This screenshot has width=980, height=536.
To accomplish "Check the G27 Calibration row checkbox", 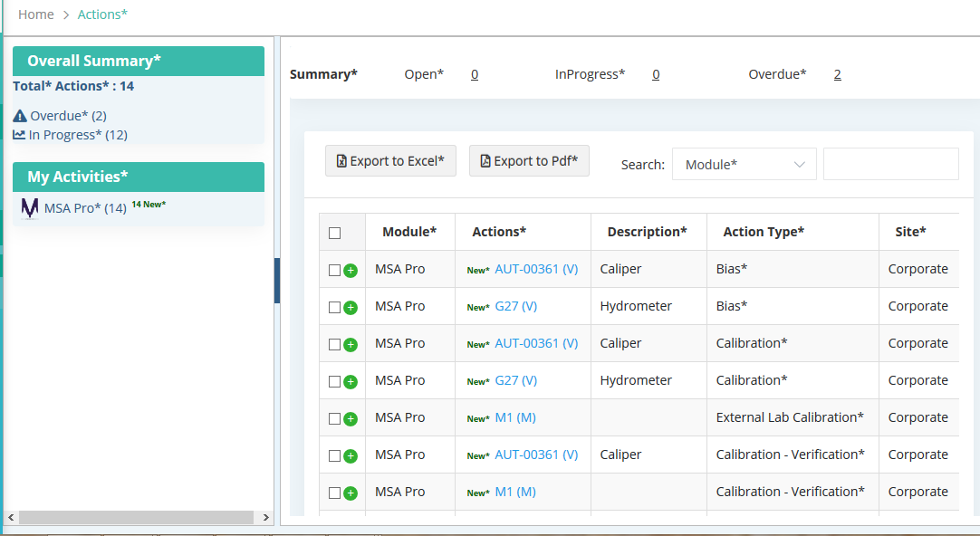I will pyautogui.click(x=334, y=381).
